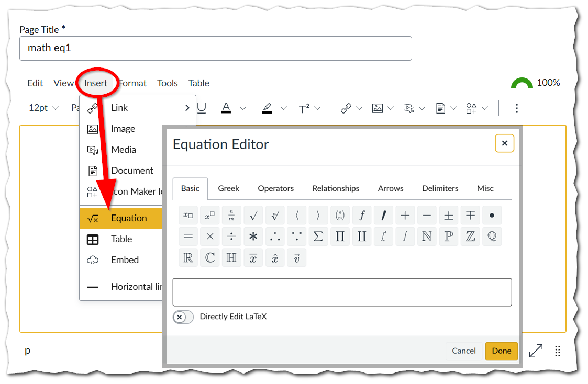Open the Tools menu
This screenshot has width=588, height=384.
[x=167, y=83]
